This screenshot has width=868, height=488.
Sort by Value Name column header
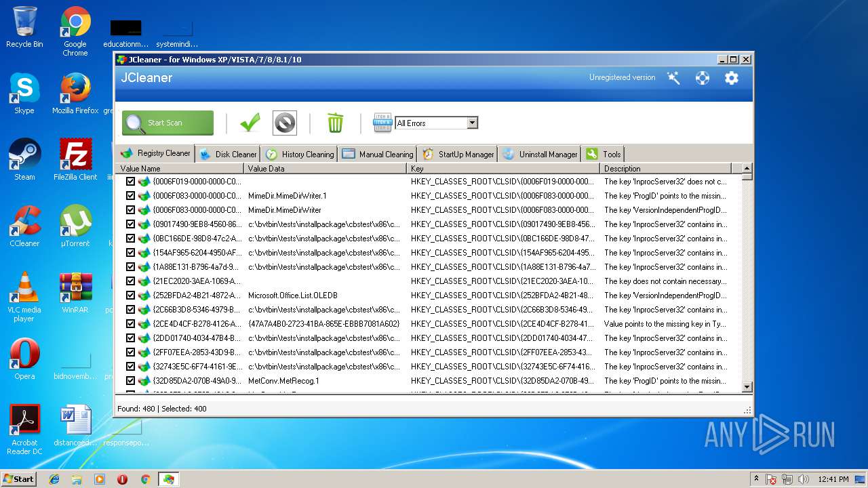click(x=180, y=168)
